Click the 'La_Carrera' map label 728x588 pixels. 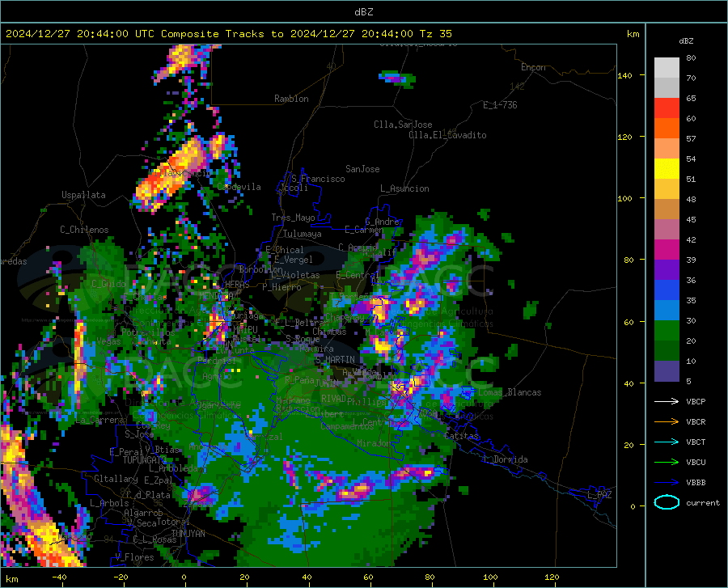[x=99, y=420]
